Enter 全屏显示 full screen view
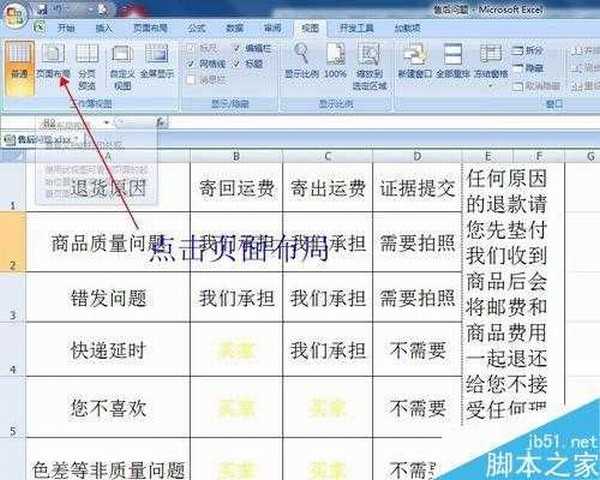This screenshot has width=600, height=480. (x=157, y=62)
